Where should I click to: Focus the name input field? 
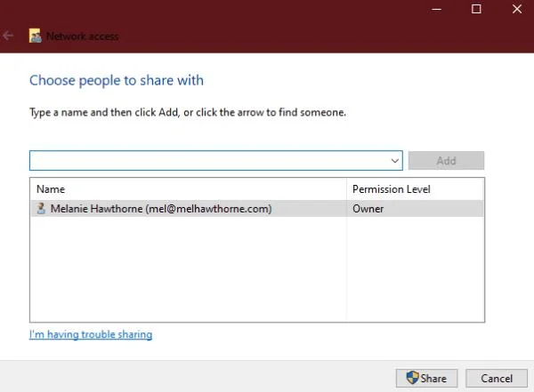[216, 161]
